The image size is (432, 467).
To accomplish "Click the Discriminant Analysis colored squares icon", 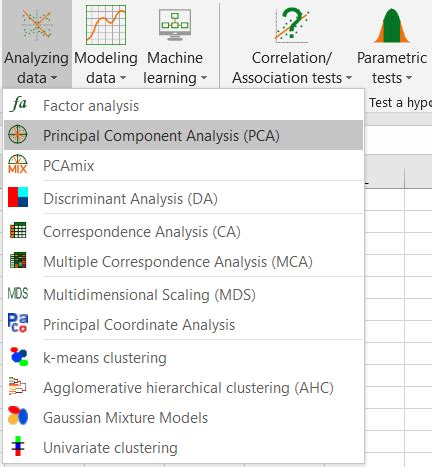I will tap(18, 197).
